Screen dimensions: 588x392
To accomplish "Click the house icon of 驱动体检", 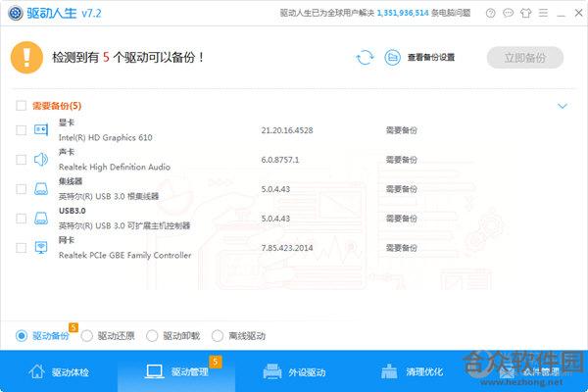I will coord(37,371).
